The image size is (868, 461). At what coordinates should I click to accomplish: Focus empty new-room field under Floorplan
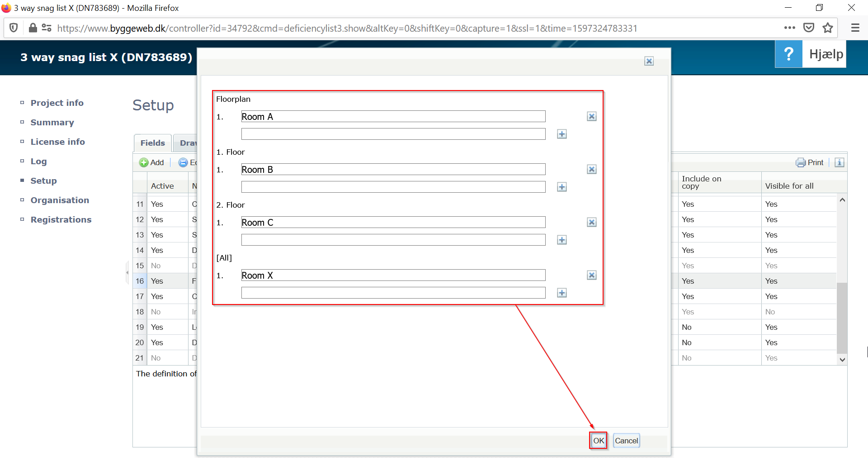[393, 134]
